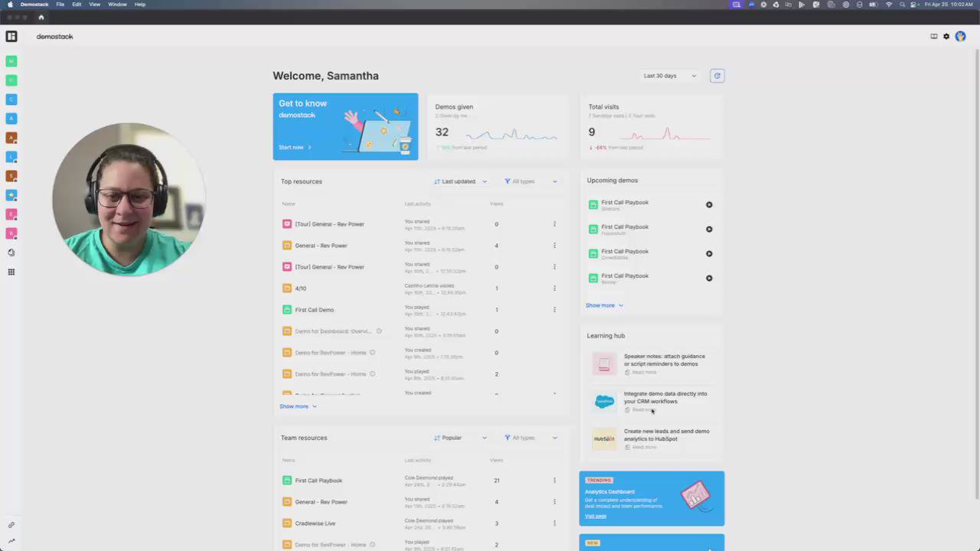
Task: Open Cradlewise Live in Team resources
Action: coord(315,523)
